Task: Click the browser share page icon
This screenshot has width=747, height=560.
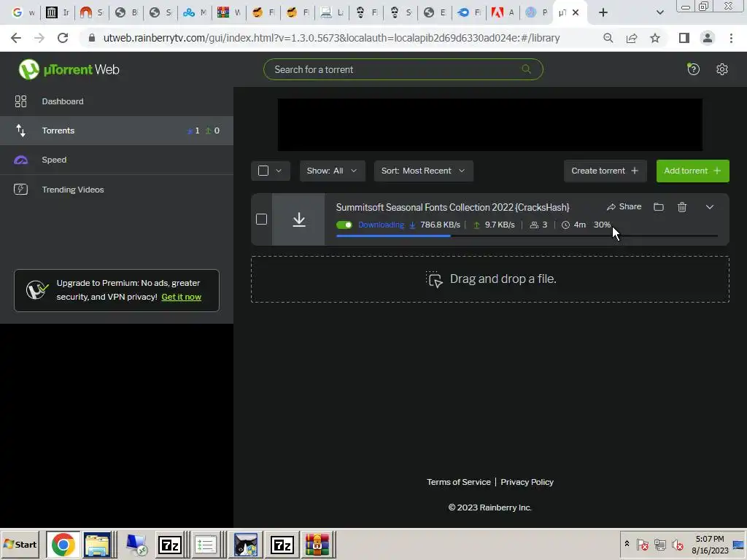Action: pyautogui.click(x=632, y=38)
